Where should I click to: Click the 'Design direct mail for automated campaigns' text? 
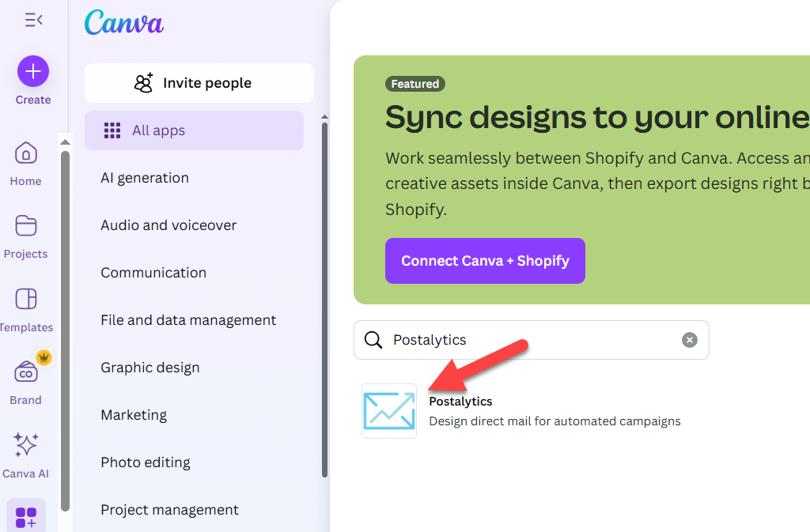[555, 421]
